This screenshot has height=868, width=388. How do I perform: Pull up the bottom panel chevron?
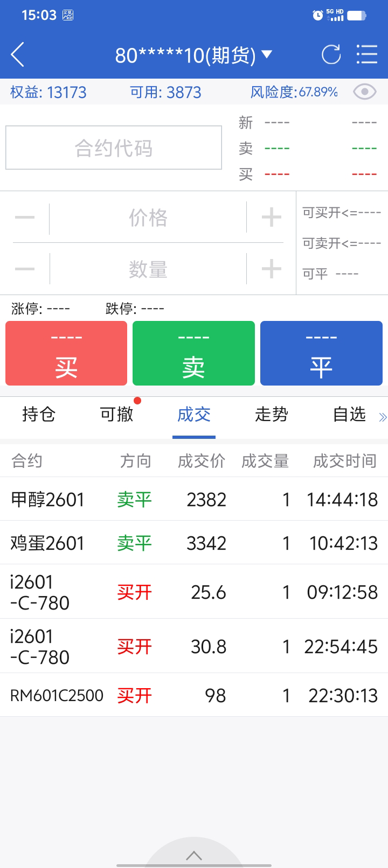pyautogui.click(x=194, y=856)
